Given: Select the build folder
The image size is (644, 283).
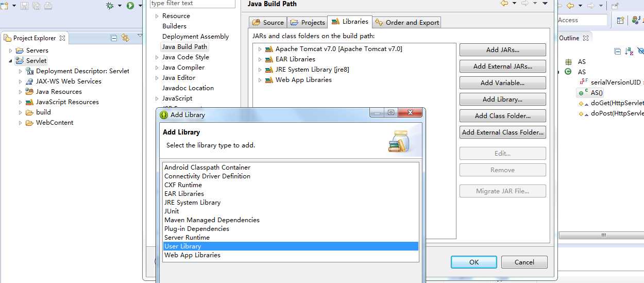Looking at the screenshot, I should point(43,112).
